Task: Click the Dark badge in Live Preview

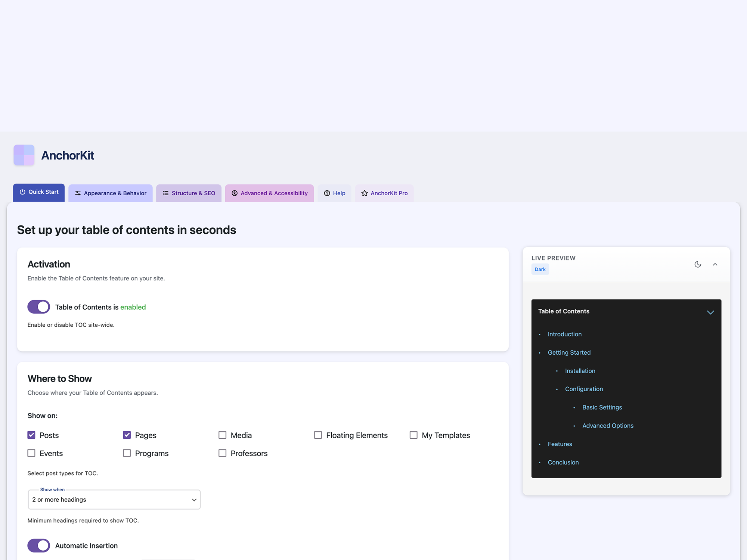Action: [x=540, y=269]
